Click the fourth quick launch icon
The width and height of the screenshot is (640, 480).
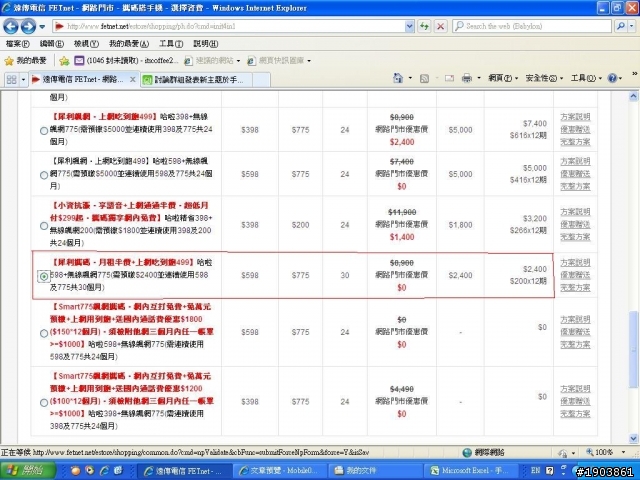pos(118,471)
